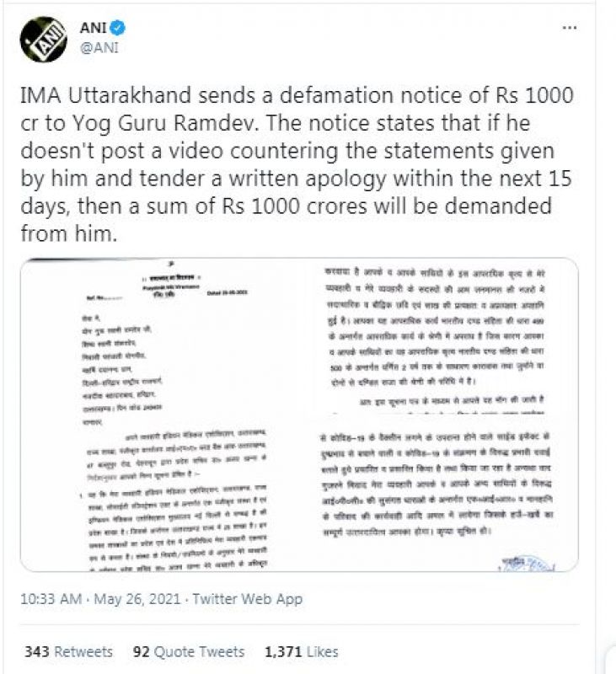Open the Twitter Web App source link
The width and height of the screenshot is (616, 674).
click(247, 599)
